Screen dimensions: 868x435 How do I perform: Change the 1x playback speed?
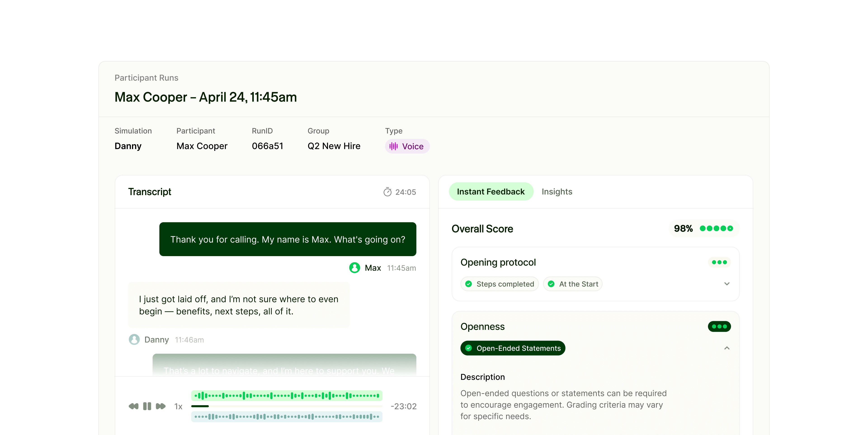pyautogui.click(x=178, y=406)
